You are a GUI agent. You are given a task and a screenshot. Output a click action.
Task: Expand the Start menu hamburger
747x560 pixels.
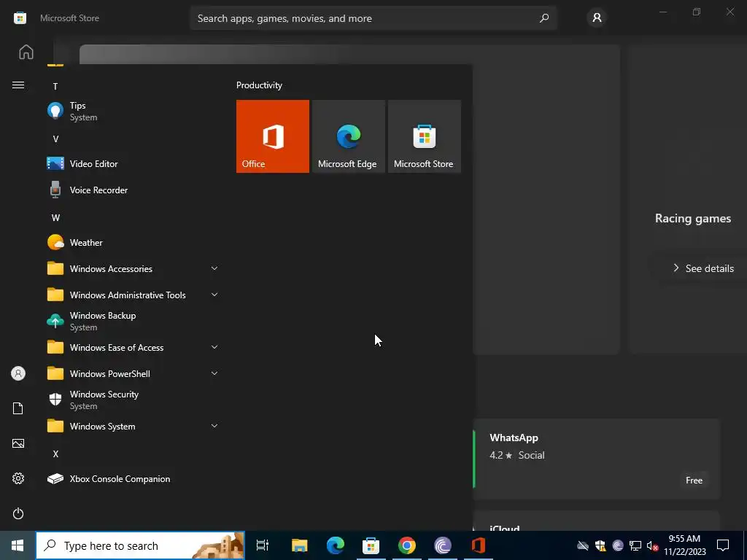click(18, 85)
